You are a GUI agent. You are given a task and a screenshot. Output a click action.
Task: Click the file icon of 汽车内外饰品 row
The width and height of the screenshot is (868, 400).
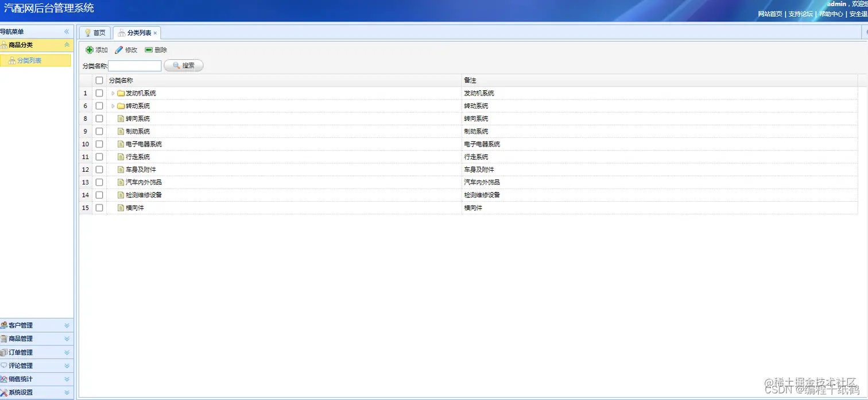(x=121, y=182)
